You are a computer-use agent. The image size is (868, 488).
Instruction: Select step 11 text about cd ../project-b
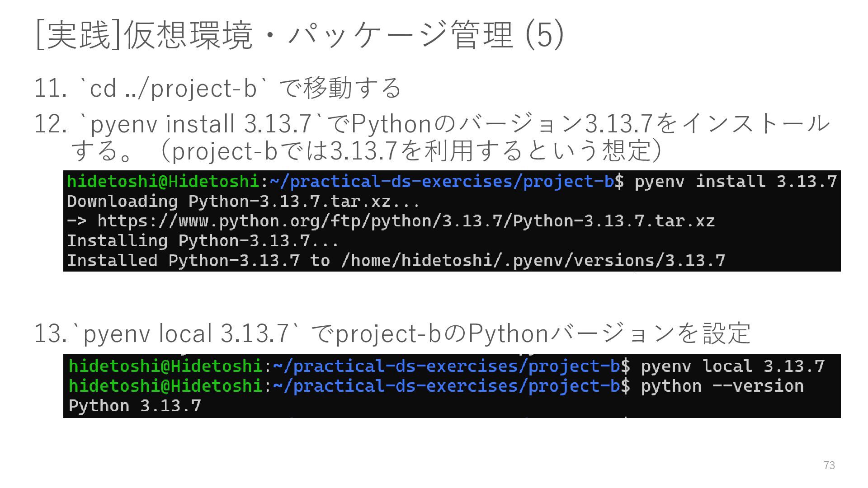(x=240, y=88)
